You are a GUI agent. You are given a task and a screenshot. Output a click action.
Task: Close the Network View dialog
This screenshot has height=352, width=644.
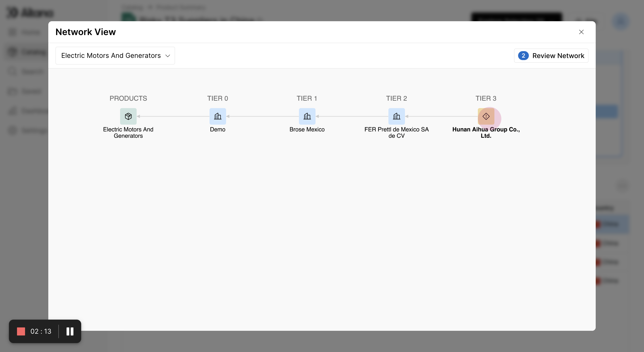(x=581, y=32)
